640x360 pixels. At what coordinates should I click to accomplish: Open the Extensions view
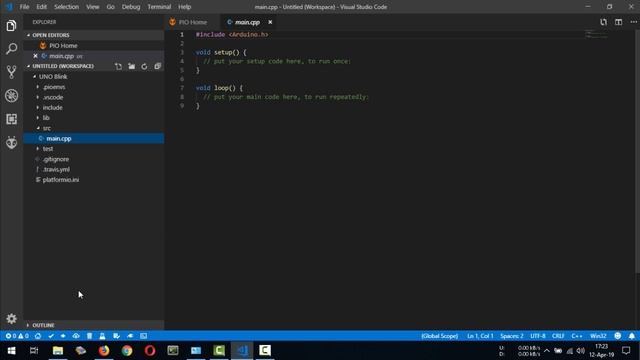pyautogui.click(x=11, y=119)
